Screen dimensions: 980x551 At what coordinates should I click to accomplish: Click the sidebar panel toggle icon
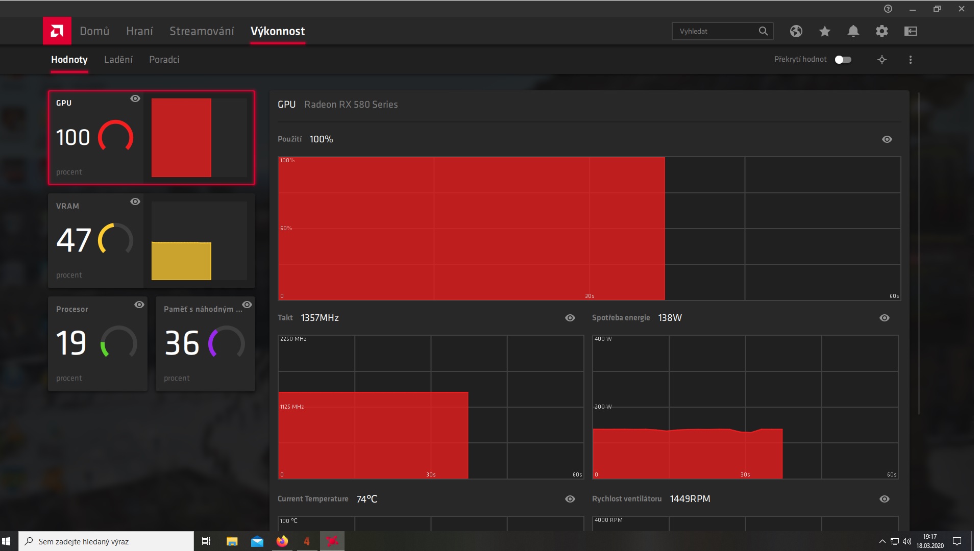pyautogui.click(x=910, y=31)
